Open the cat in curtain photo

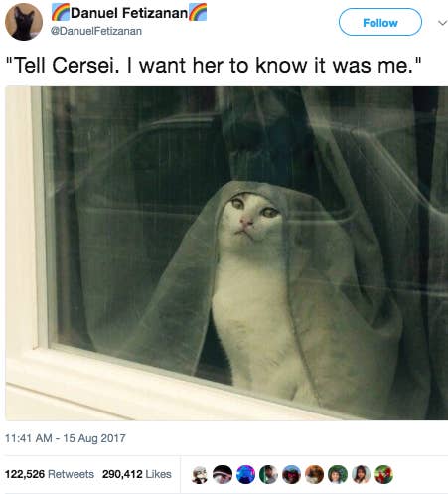coord(226,253)
